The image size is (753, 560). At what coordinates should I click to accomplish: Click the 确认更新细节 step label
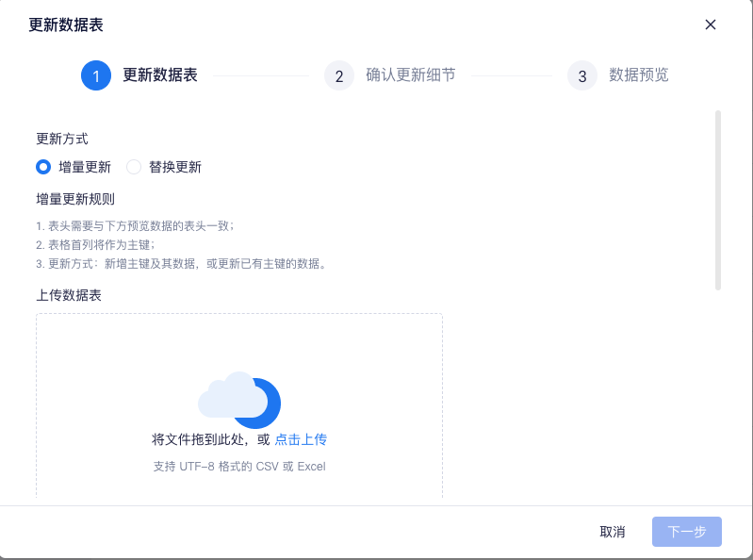tap(411, 74)
